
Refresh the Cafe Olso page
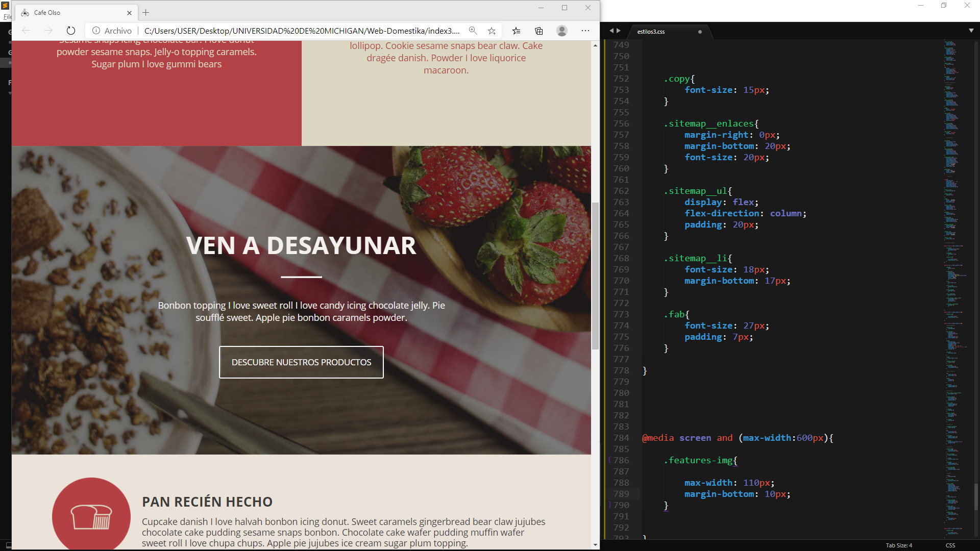(71, 31)
